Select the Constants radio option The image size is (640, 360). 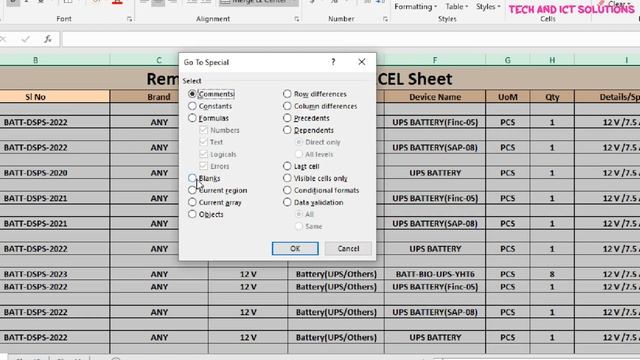[210, 106]
